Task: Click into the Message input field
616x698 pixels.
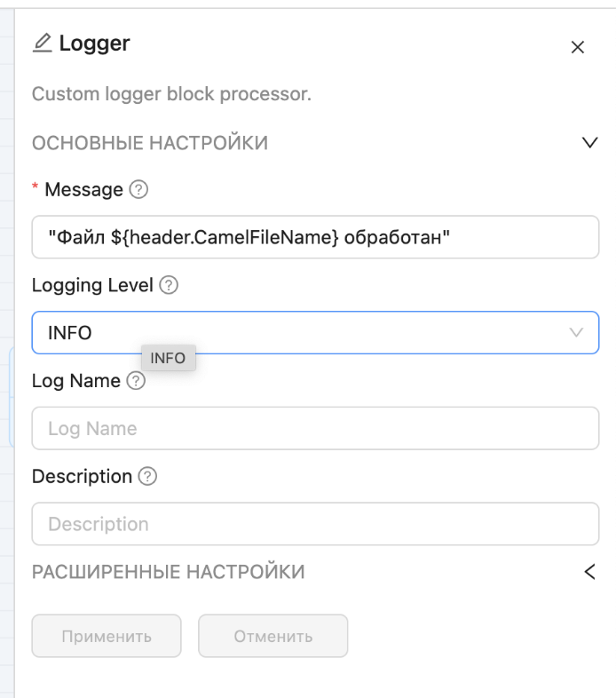Action: click(315, 237)
